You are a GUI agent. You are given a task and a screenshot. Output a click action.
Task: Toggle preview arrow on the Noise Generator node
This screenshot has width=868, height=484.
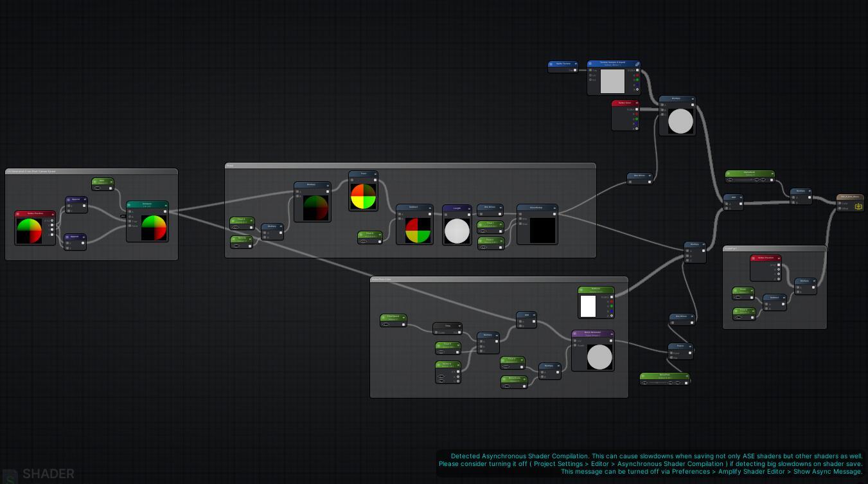coord(612,333)
